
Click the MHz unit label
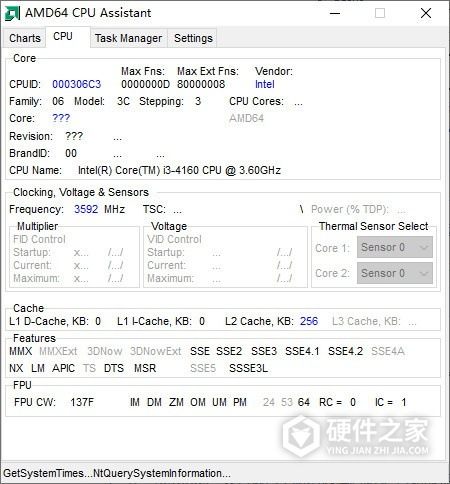pyautogui.click(x=115, y=209)
